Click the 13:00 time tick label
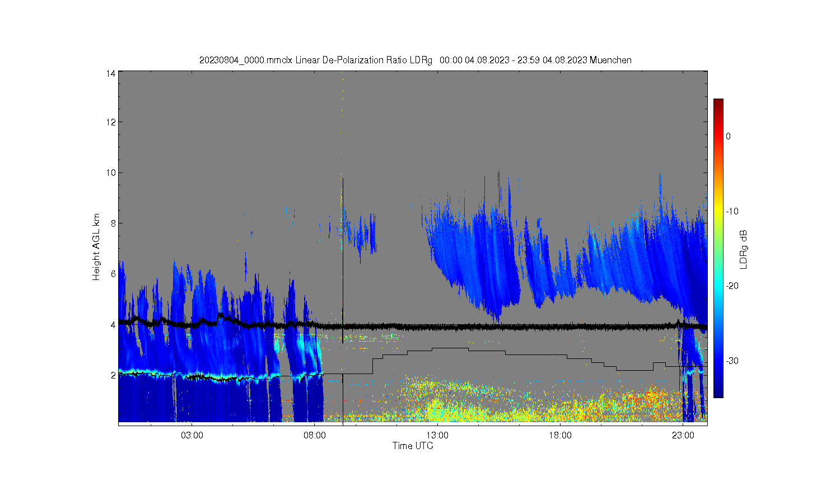Image resolution: width=840 pixels, height=504 pixels. pyautogui.click(x=437, y=436)
